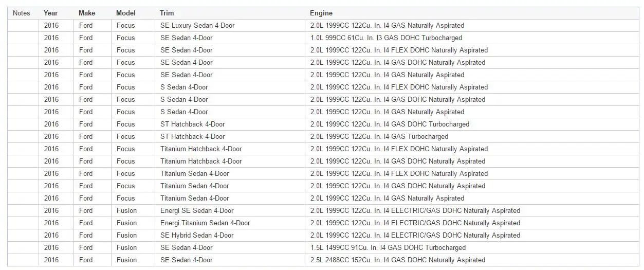Viewport: 644px width, 270px height.
Task: Click the 2.5L 2488CC engine cell
Action: [398, 260]
